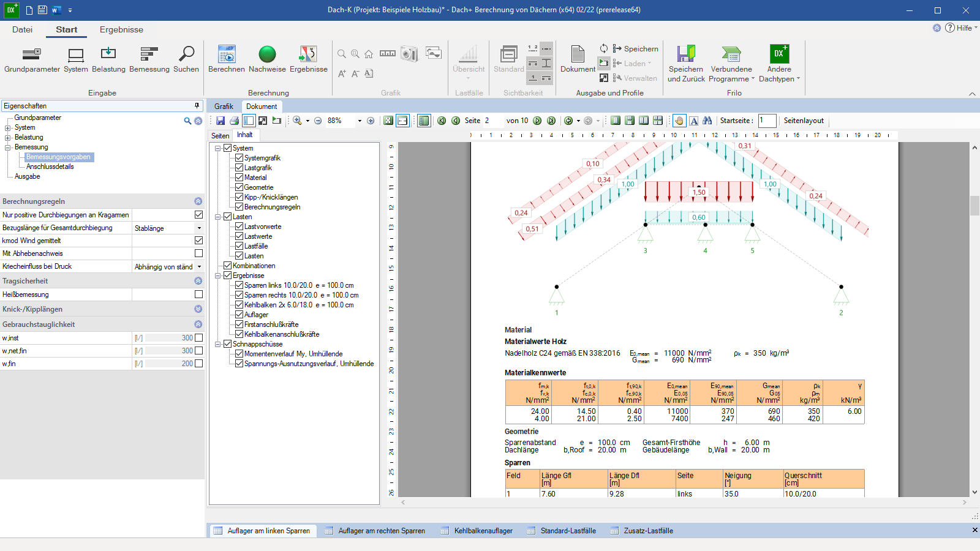Image resolution: width=980 pixels, height=551 pixels.
Task: Select Anschlussdetails tree item
Action: [50, 167]
